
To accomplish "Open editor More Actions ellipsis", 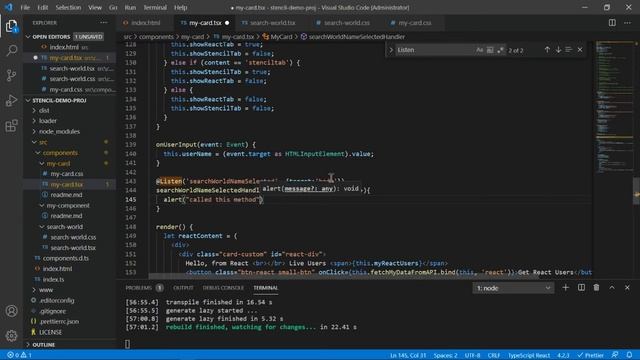I will tap(627, 23).
